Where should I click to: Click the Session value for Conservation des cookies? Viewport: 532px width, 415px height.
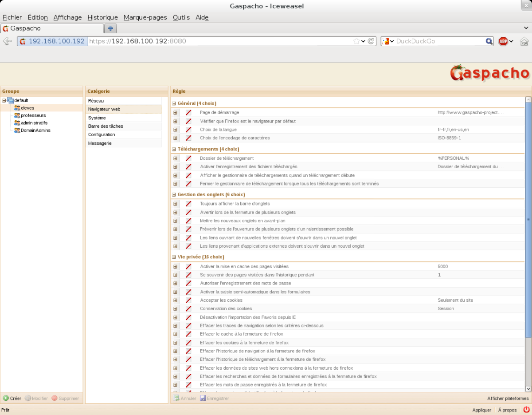point(446,309)
